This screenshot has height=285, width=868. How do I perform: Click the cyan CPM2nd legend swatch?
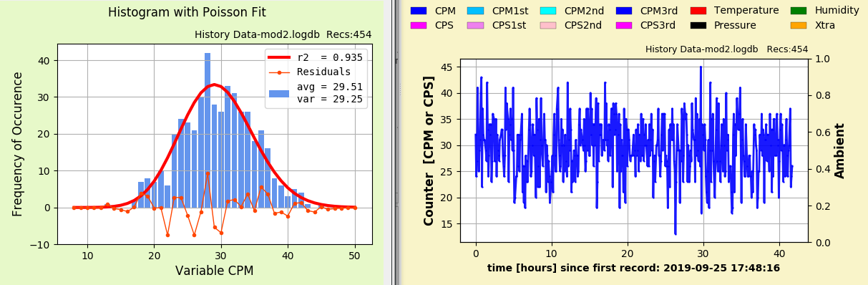pos(547,11)
